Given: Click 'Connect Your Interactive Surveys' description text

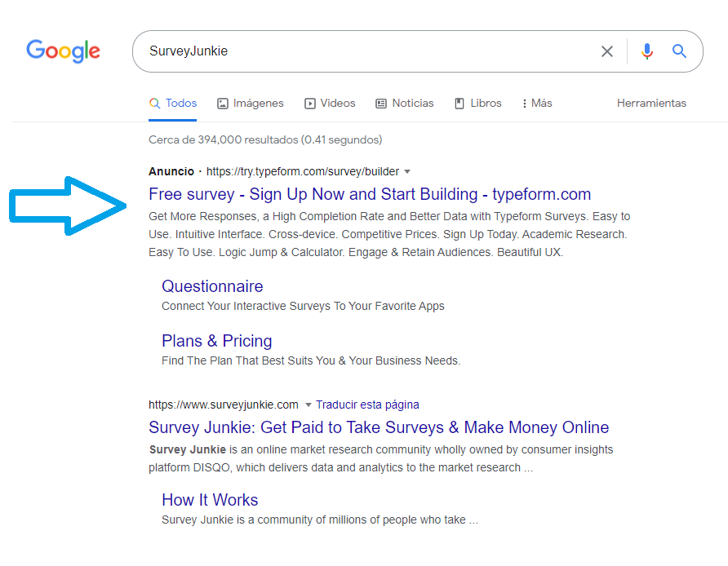Looking at the screenshot, I should [303, 306].
